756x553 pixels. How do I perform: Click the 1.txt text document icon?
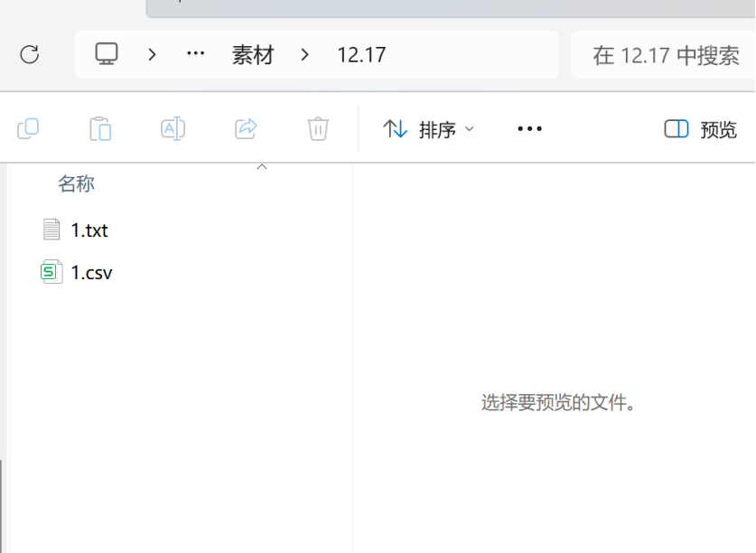(51, 230)
